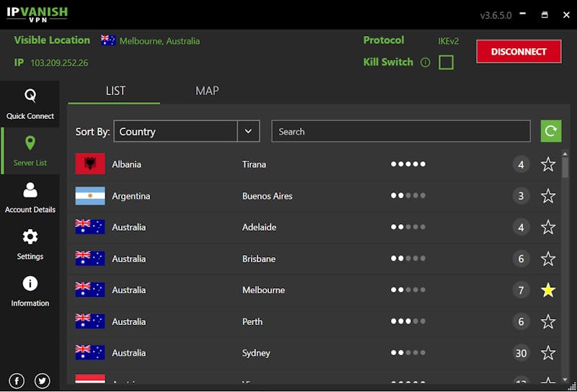Click the Perth signal strength dots
Screen dimensions: 577x392
click(408, 321)
